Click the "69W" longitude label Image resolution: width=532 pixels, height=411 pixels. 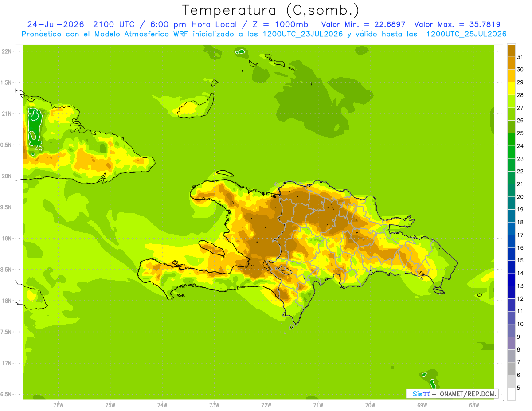tap(422, 405)
